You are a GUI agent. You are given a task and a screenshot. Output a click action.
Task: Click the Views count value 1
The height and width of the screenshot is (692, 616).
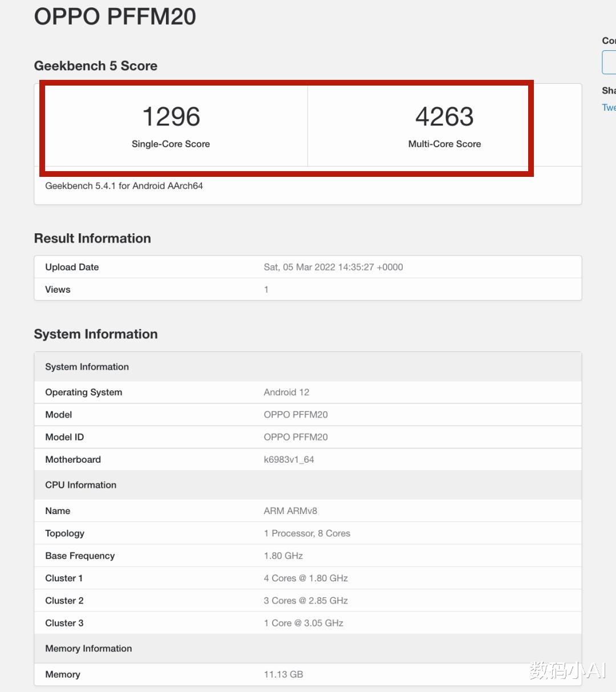coord(266,289)
